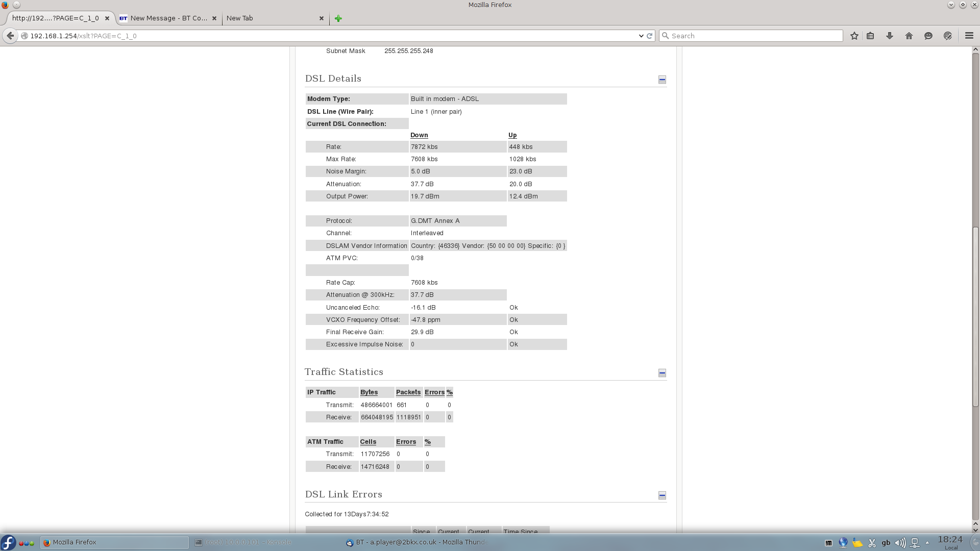Open the bookmarks list icon

click(870, 36)
